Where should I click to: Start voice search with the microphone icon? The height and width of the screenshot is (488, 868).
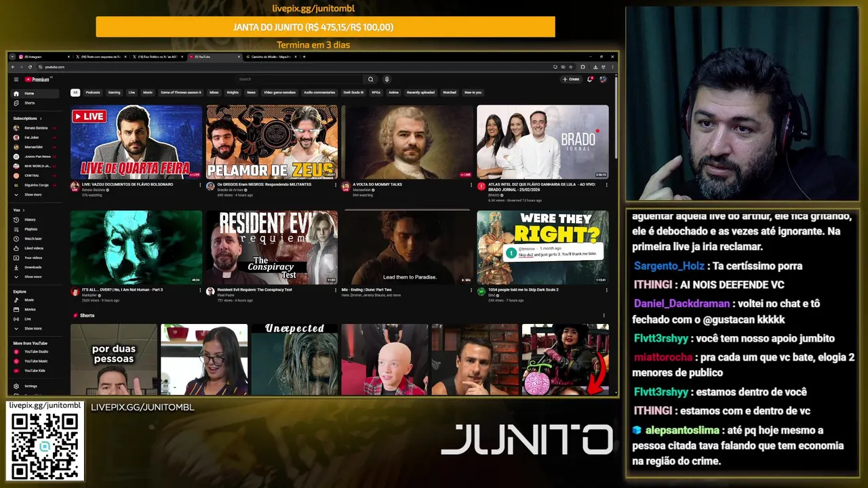tap(387, 79)
